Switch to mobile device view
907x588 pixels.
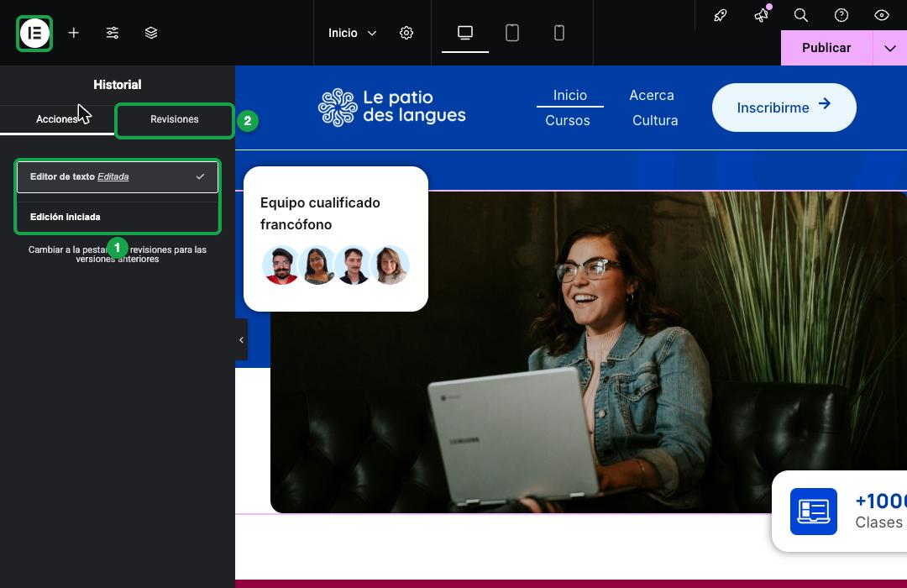click(558, 33)
